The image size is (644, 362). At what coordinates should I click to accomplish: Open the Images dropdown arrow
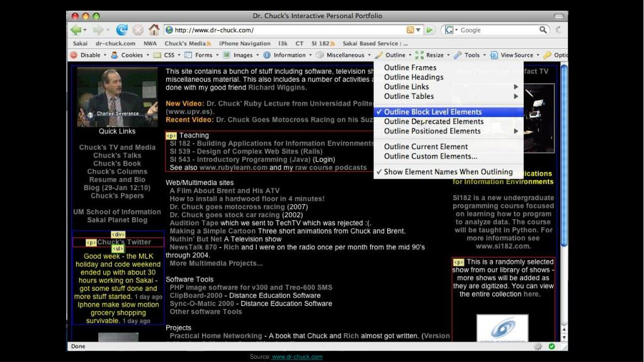tap(257, 55)
